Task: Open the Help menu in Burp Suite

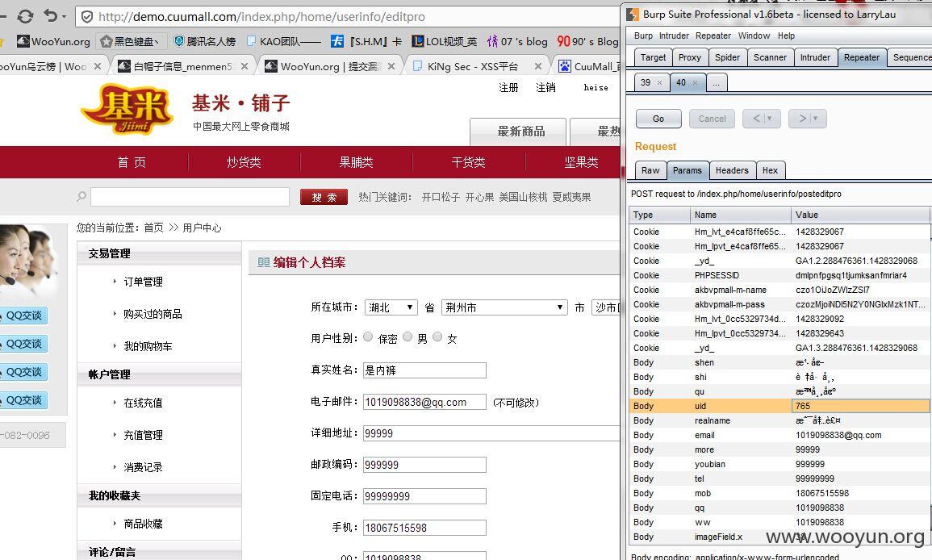Action: [786, 36]
